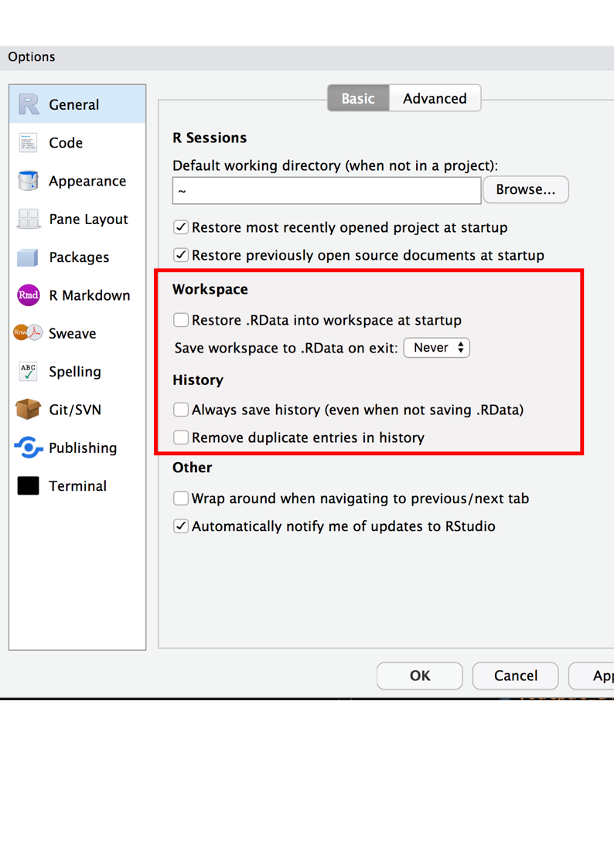The height and width of the screenshot is (868, 614).
Task: Open Save workspace on exit dropdown
Action: click(437, 348)
